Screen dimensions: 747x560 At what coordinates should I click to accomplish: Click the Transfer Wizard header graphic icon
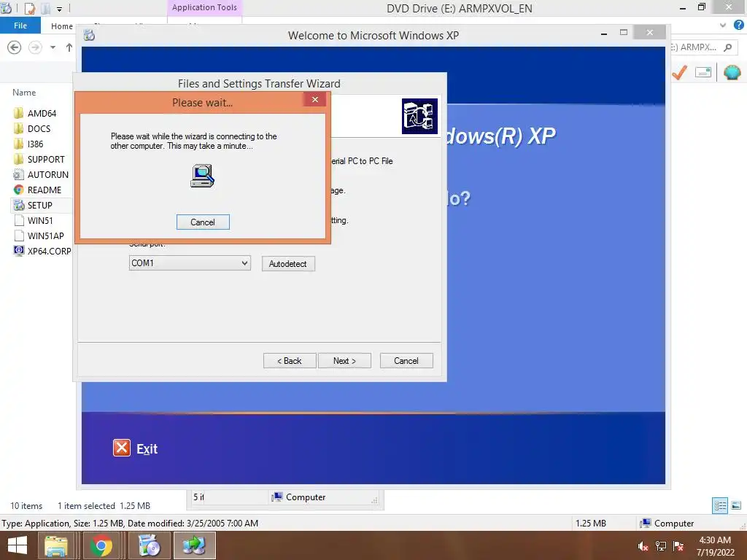pos(419,116)
